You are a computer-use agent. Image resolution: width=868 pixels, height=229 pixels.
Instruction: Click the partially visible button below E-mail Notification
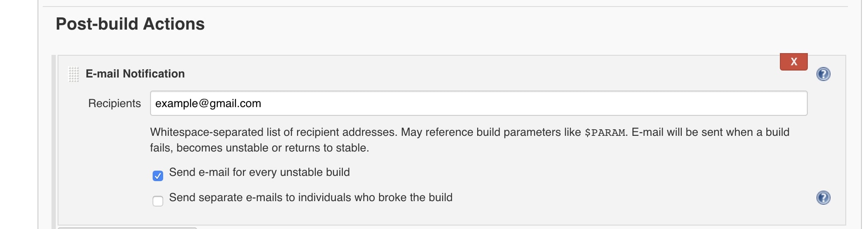127,228
